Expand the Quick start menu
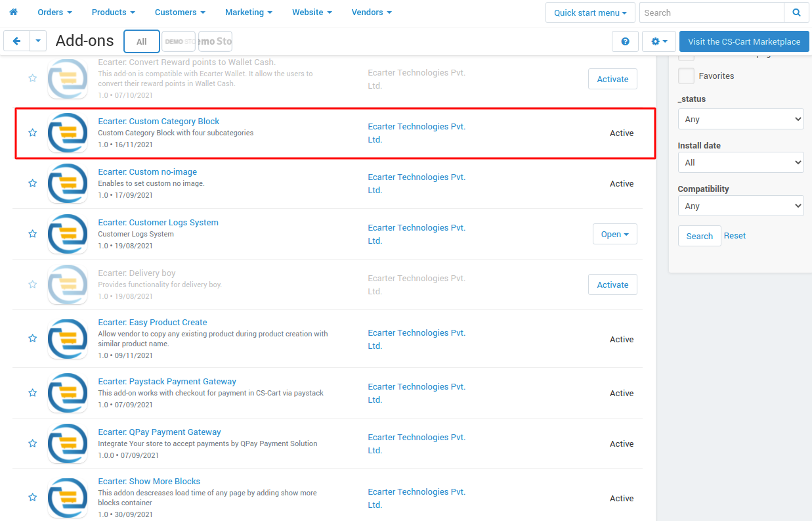This screenshot has width=812, height=521. click(590, 12)
